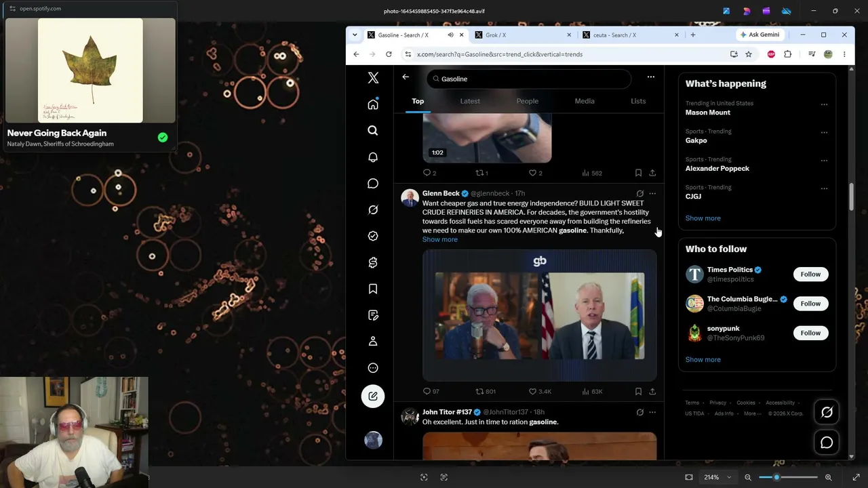Open options for Alexander Poppeck trend
Viewport: 868px width, 488px height.
click(824, 161)
